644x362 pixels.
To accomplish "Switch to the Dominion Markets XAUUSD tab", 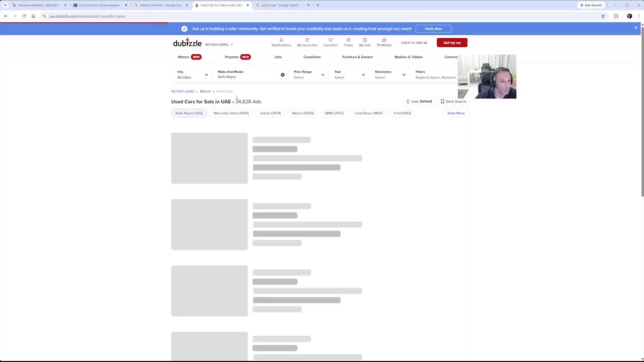I will [39, 5].
